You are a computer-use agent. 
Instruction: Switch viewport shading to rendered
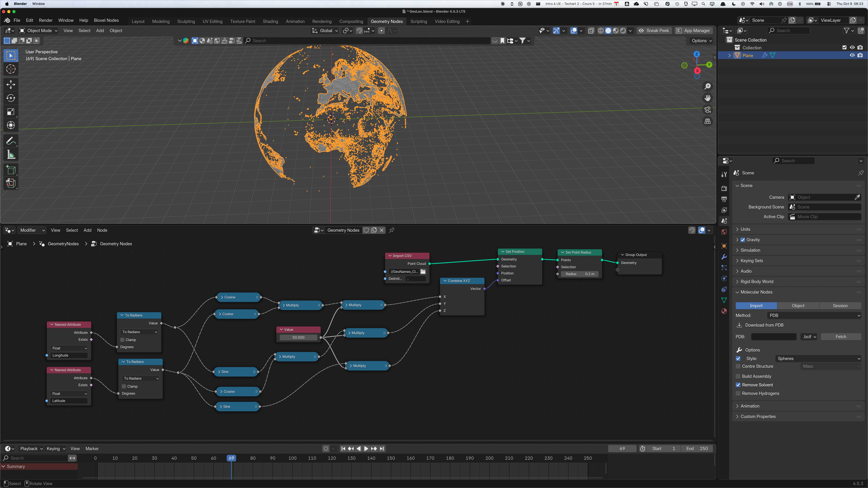[623, 31]
